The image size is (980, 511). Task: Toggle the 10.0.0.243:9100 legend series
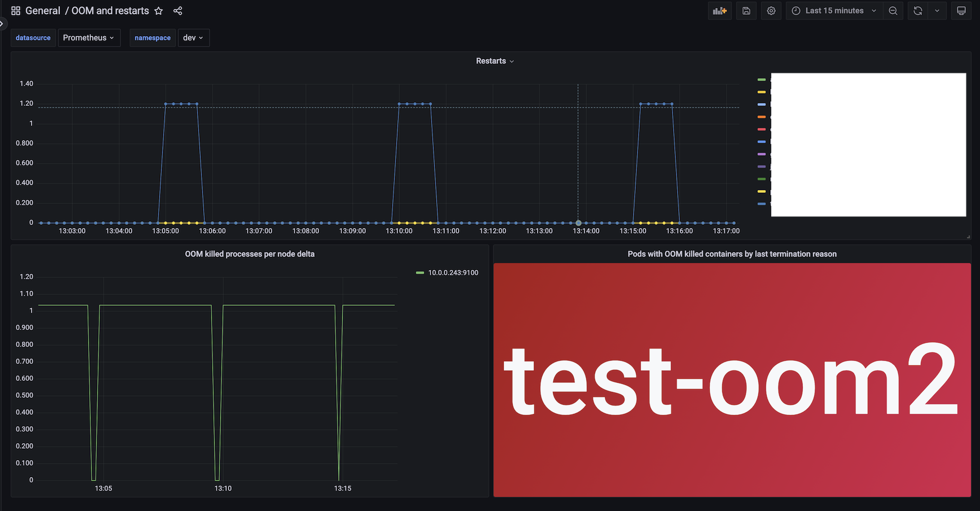tap(453, 273)
